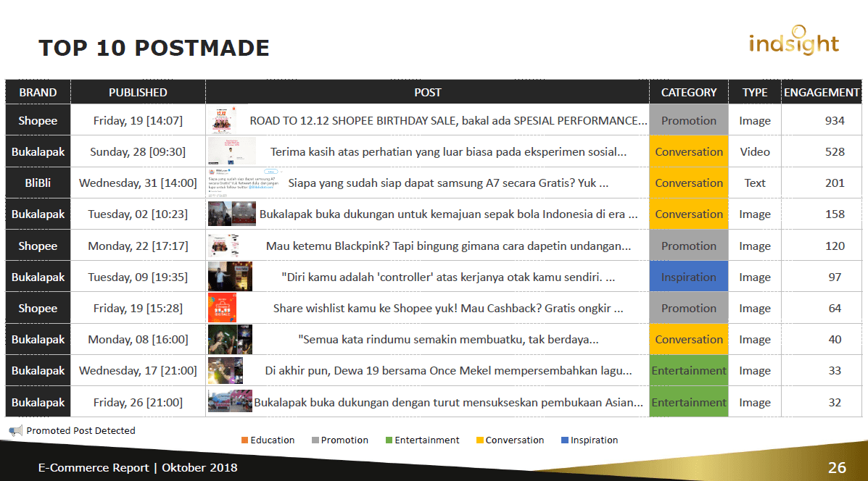Click the CATEGORY column header

pos(689,92)
